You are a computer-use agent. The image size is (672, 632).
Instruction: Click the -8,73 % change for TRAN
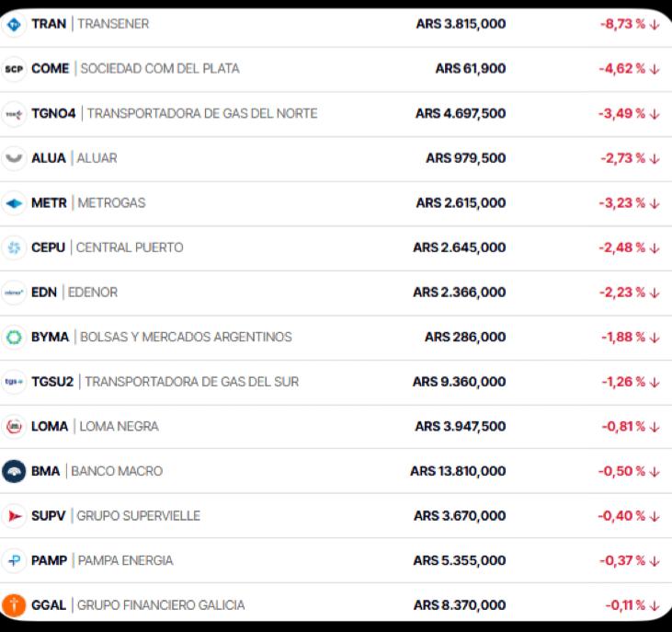coord(622,24)
